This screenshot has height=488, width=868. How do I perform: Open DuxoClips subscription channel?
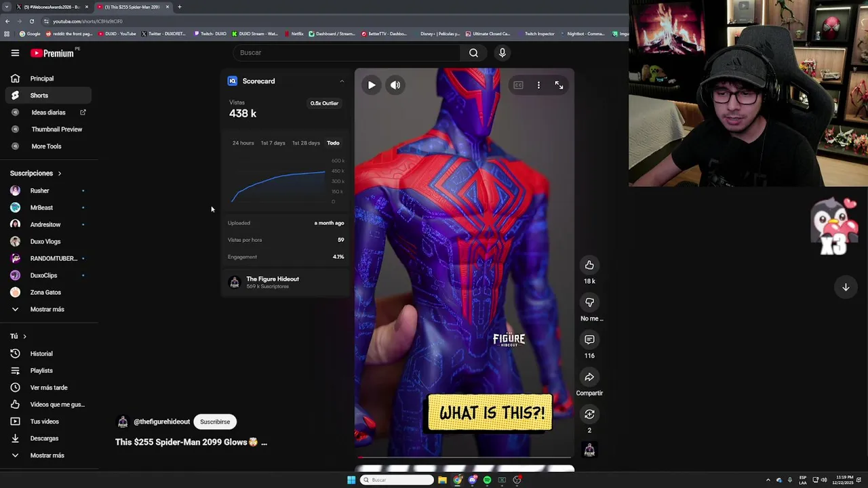(49, 275)
